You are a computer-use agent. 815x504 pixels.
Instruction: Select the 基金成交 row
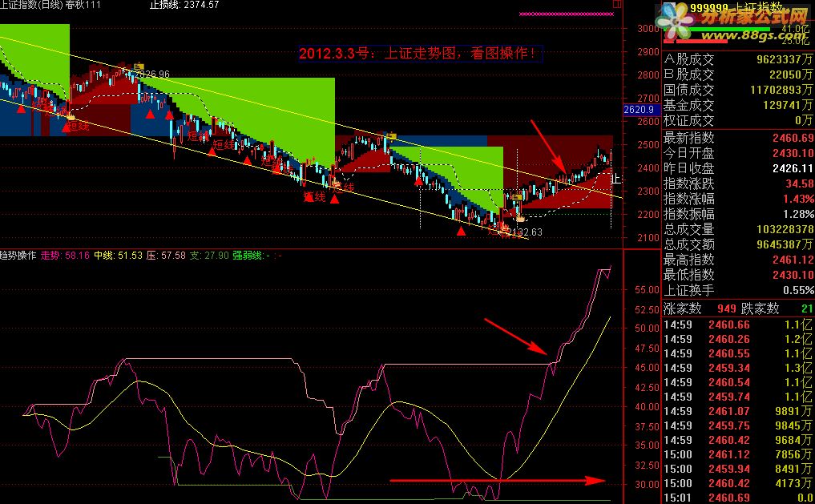tap(739, 105)
